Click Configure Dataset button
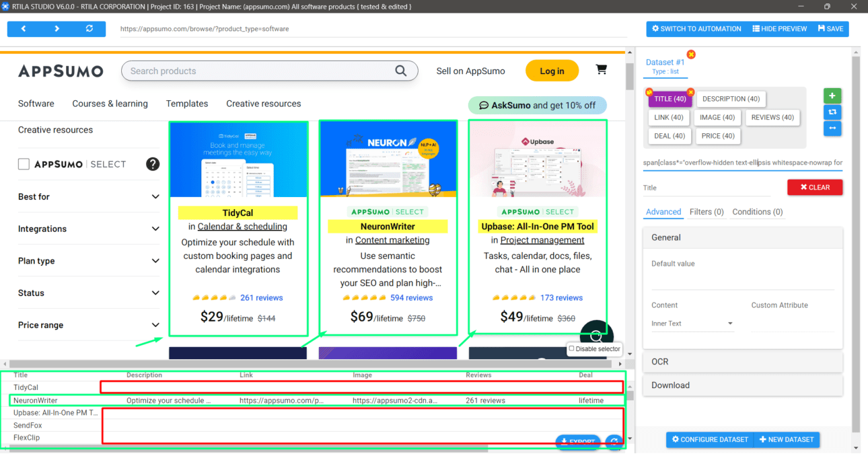The width and height of the screenshot is (868, 460). tap(710, 439)
